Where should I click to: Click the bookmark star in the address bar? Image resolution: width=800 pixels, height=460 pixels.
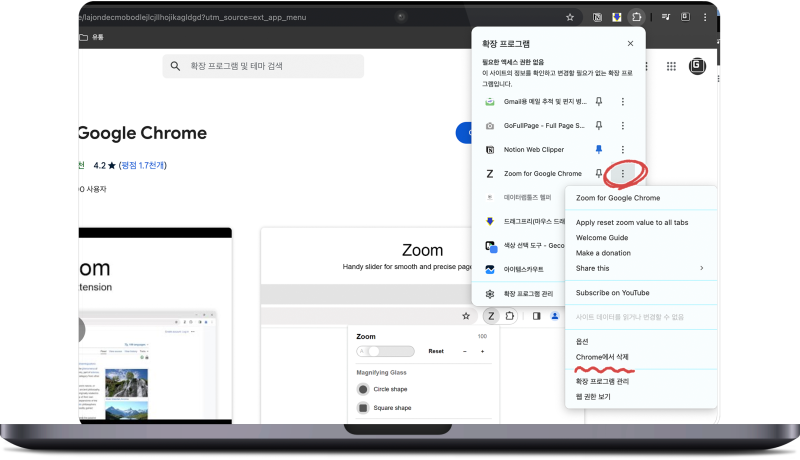point(570,17)
